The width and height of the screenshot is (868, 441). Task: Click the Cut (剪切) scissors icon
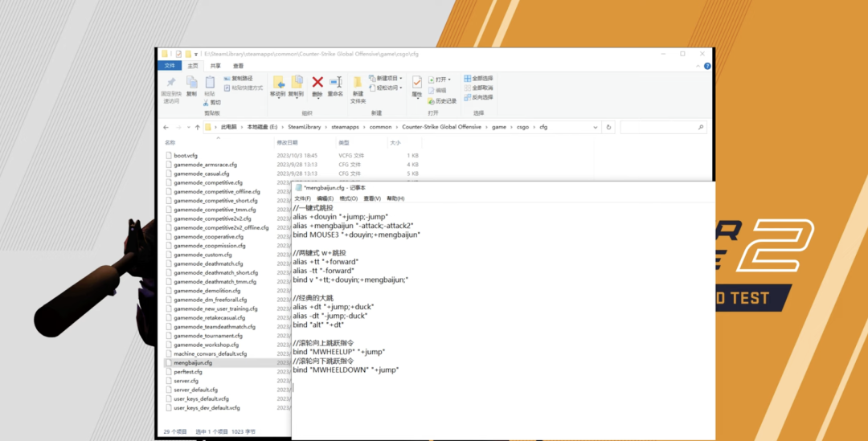tap(207, 103)
